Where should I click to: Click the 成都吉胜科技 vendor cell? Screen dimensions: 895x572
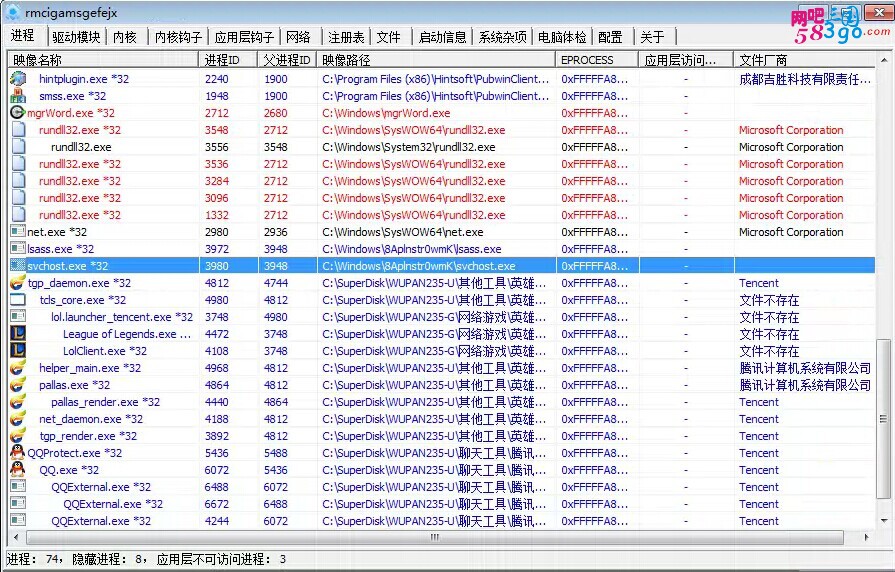[805, 79]
